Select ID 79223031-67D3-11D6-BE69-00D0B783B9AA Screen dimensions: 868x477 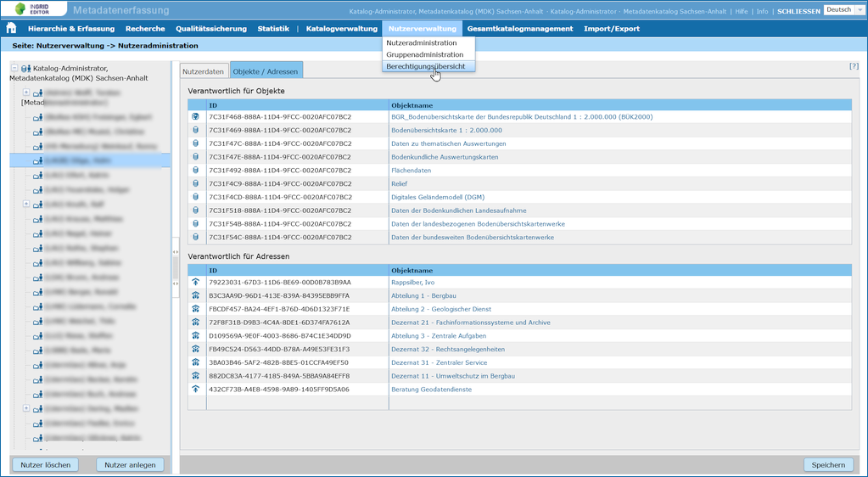click(279, 282)
